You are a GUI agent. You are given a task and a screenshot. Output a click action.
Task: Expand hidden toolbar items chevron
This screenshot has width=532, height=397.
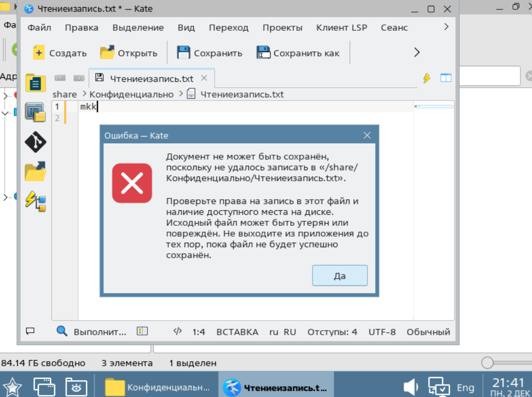click(x=416, y=52)
